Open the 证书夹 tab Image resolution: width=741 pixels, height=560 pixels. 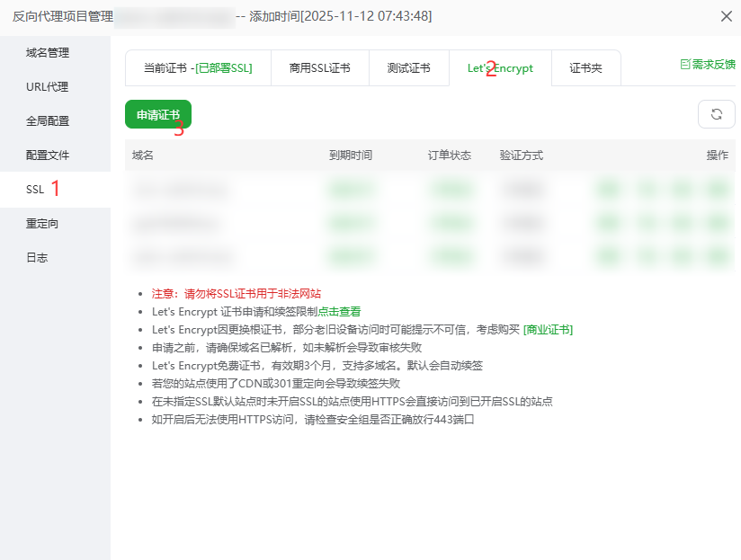[585, 68]
